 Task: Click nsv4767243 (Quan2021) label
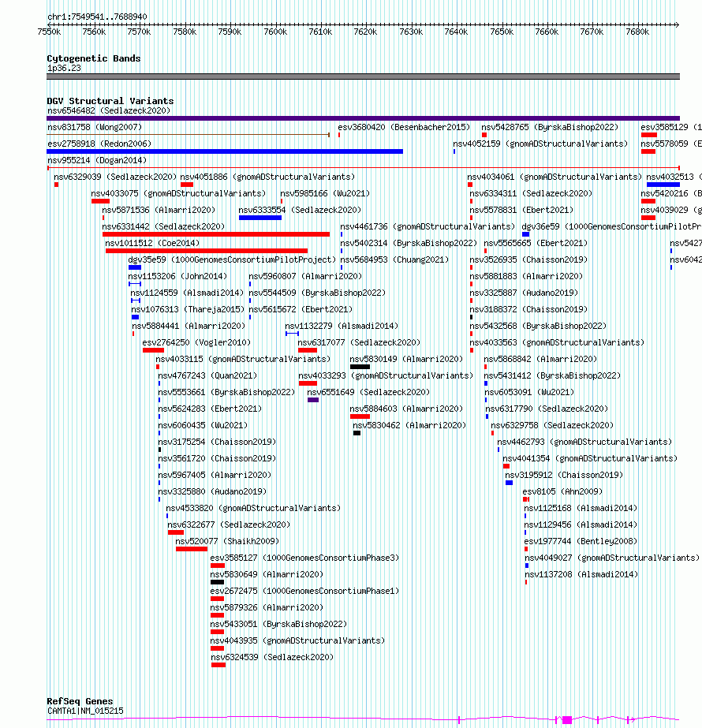[x=207, y=375]
